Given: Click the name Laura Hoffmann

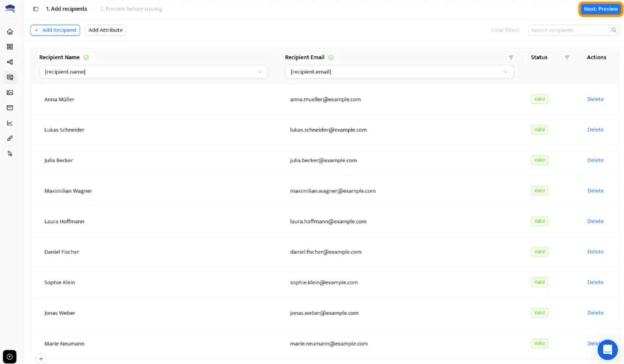Looking at the screenshot, I should click(x=64, y=222).
